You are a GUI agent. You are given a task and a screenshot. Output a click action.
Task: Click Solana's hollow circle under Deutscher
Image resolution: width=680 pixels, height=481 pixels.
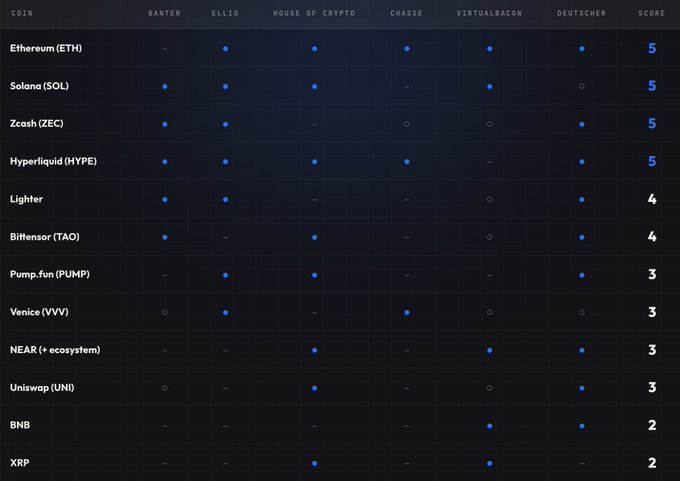pyautogui.click(x=582, y=86)
